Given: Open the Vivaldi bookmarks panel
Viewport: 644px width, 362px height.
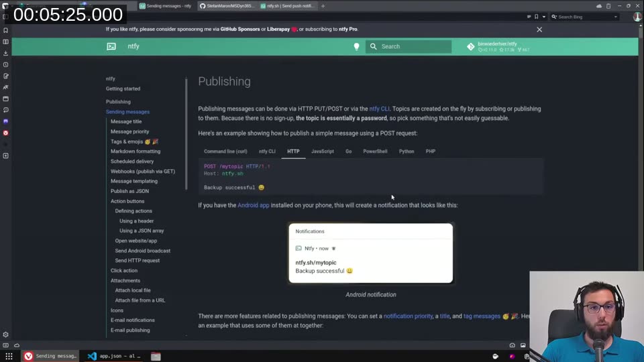Looking at the screenshot, I should coord(6,30).
